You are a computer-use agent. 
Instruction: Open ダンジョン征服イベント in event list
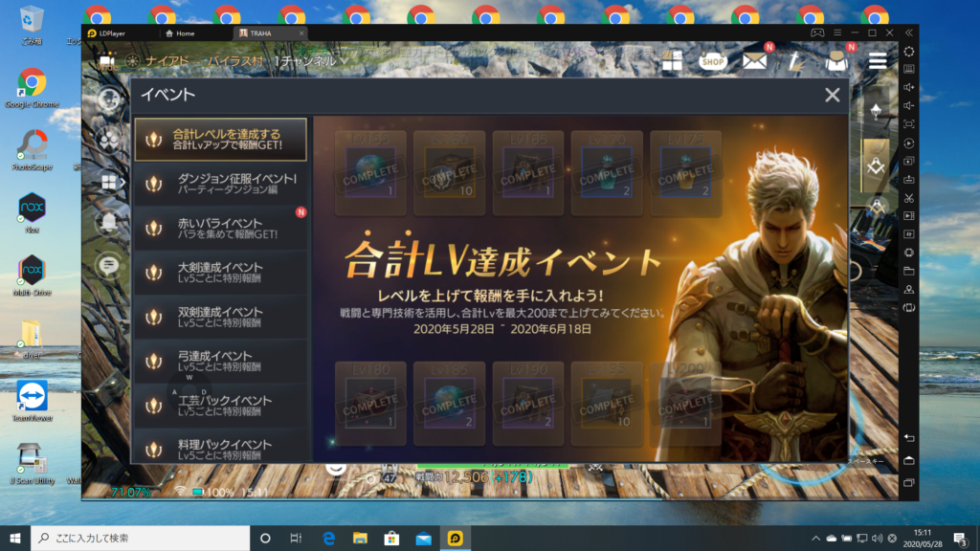(x=220, y=185)
